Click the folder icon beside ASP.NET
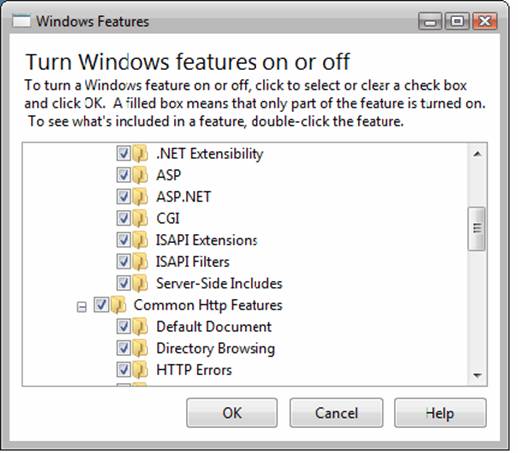This screenshot has width=518, height=453. 140,197
